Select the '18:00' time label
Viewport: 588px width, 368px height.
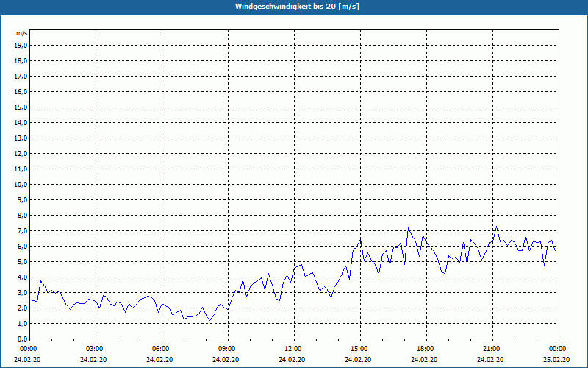pyautogui.click(x=426, y=349)
